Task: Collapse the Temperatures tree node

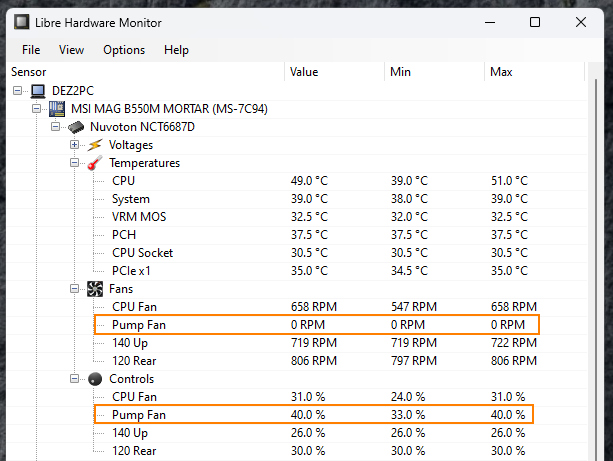Action: tap(74, 163)
